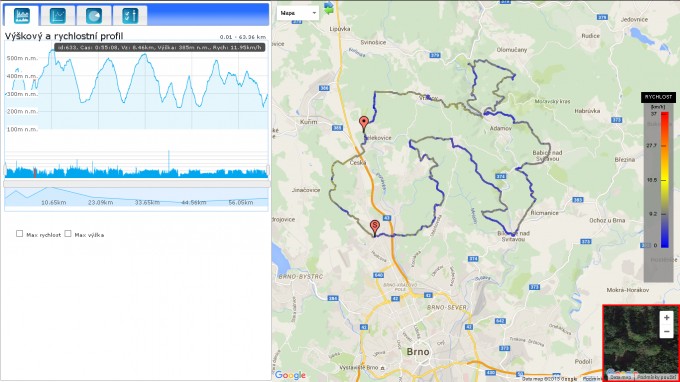Click the RYCHLOST legend header

pos(658,97)
